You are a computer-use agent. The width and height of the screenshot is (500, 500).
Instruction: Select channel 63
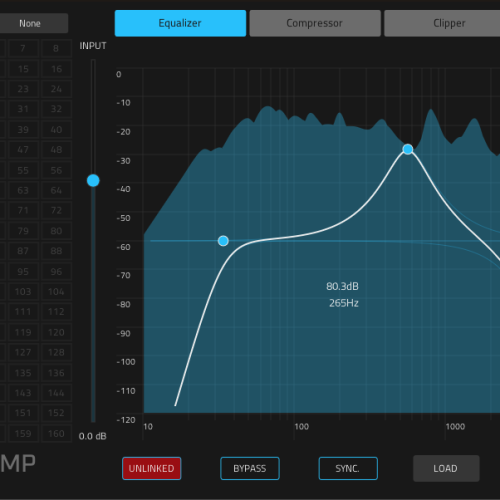23,190
